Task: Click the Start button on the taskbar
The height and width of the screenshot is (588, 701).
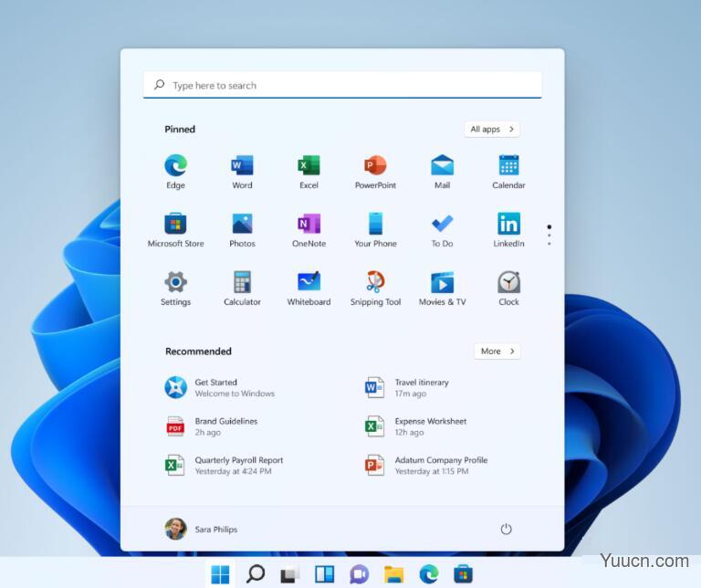Action: [220, 574]
